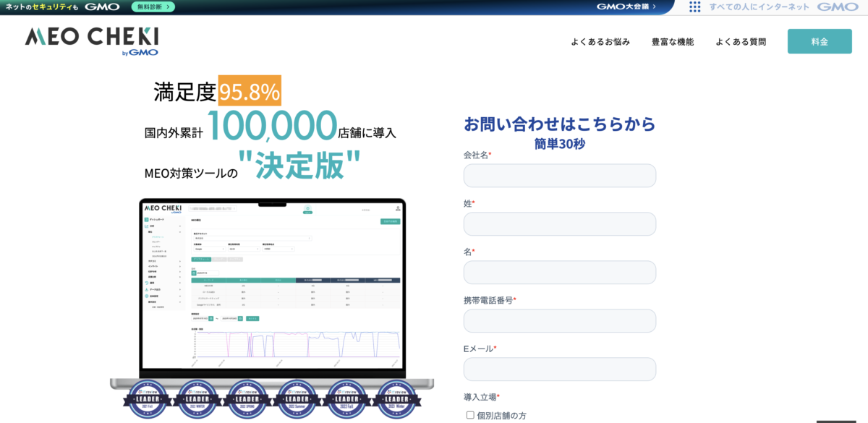The height and width of the screenshot is (423, 868).
Task: Click the 会社名 input field
Action: pyautogui.click(x=560, y=176)
